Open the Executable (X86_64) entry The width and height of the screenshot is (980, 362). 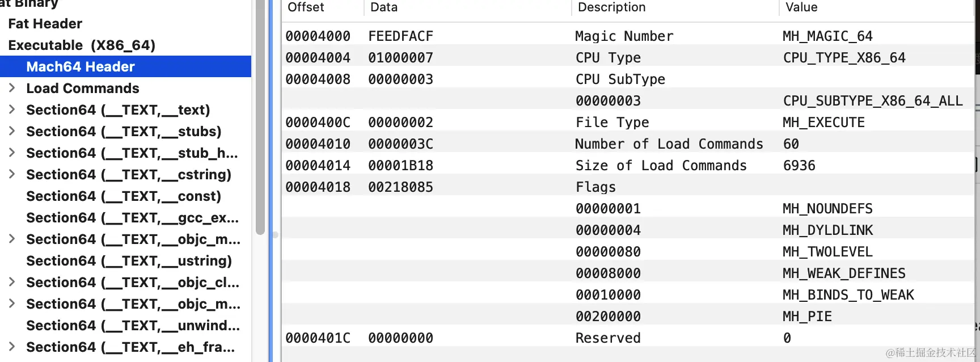pyautogui.click(x=82, y=45)
